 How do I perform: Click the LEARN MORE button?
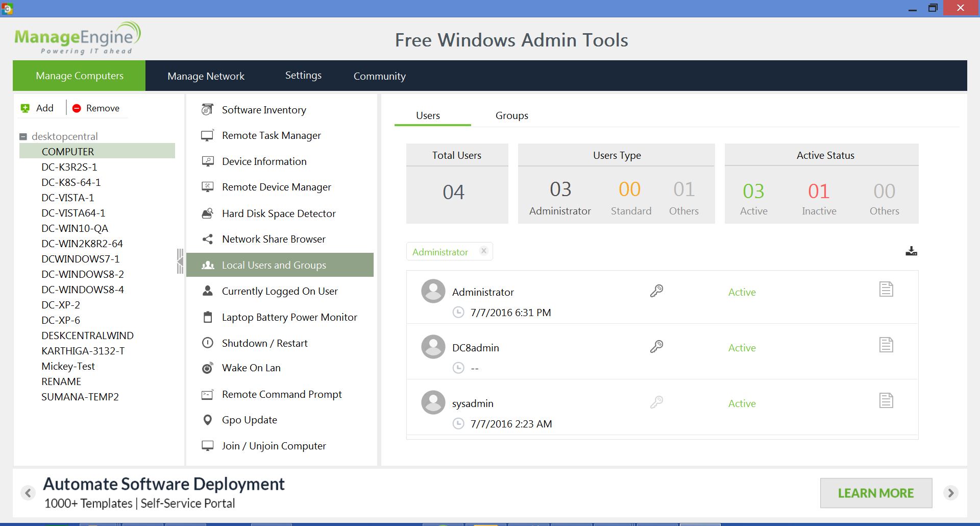pos(876,493)
